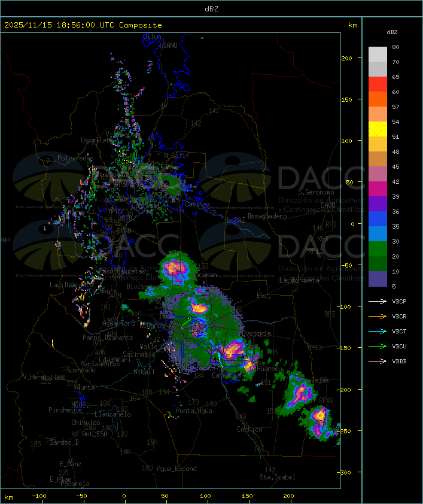Screen dimensions: 423x504
Task: Click the -250 tick on the right axis
Action: [344, 431]
